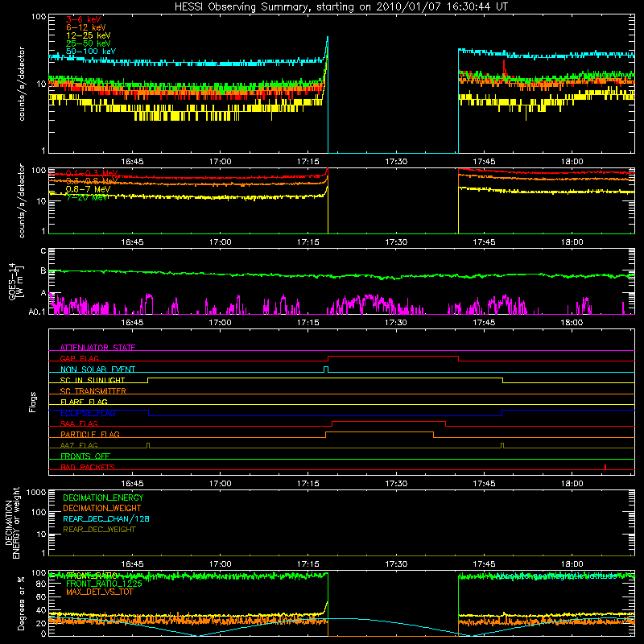
Task: Click the DECIMATION_ENERGY legend label
Action: click(103, 497)
